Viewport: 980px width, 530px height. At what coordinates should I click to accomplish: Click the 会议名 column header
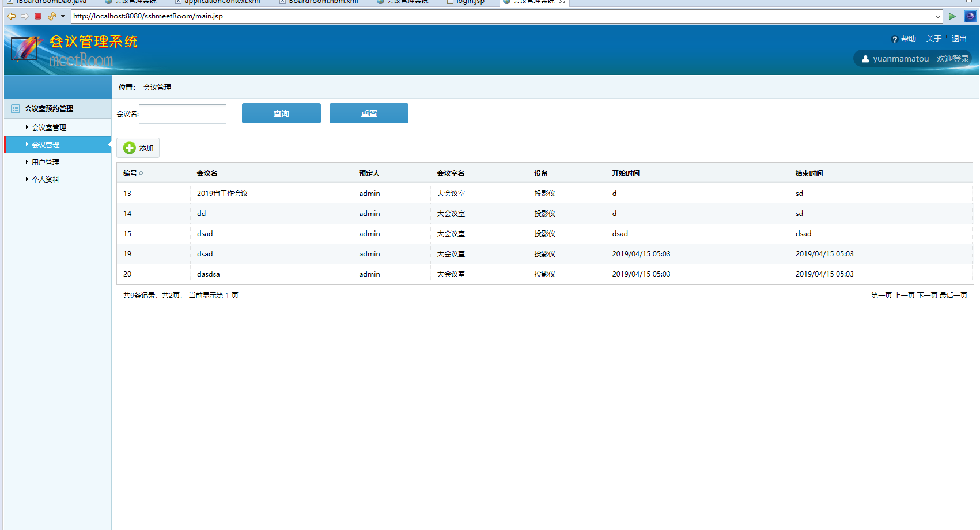click(207, 173)
